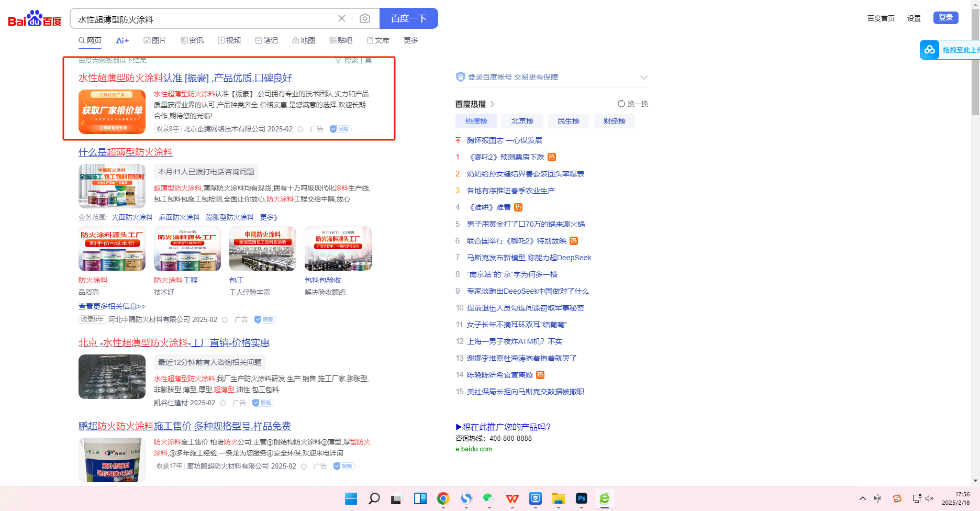Screen dimensions: 980x511
Task: Open the Baidu Netdisk drag-upload widget
Action: pyautogui.click(x=950, y=50)
